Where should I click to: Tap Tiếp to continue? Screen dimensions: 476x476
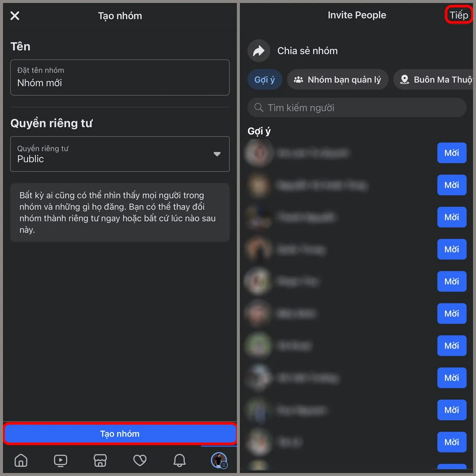click(459, 15)
